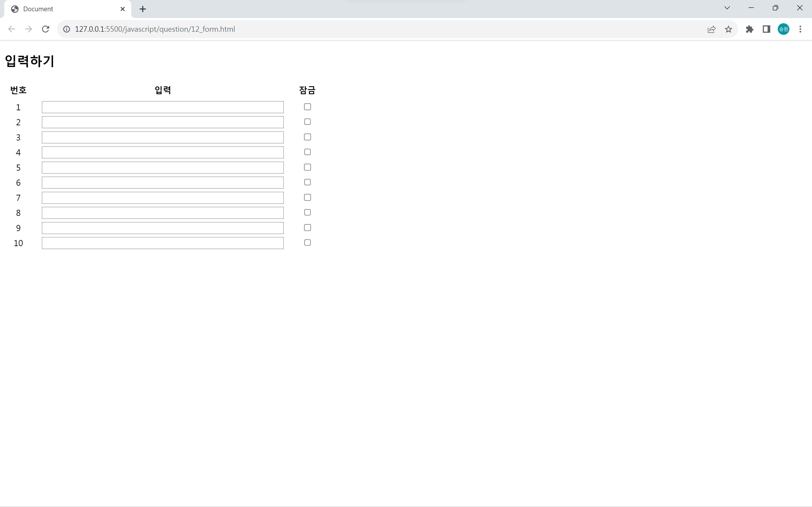
Task: Open Chrome's three-dot menu
Action: pyautogui.click(x=800, y=29)
